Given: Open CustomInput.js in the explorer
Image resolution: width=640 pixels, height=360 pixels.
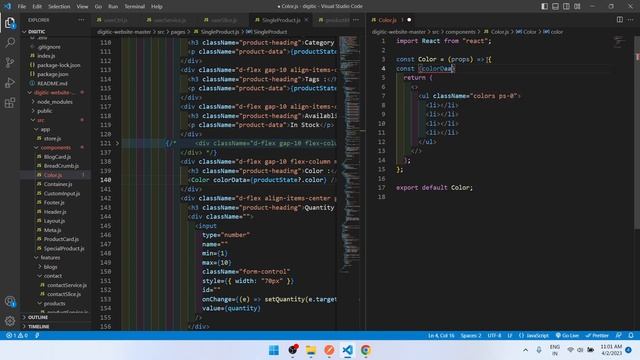Looking at the screenshot, I should pyautogui.click(x=62, y=193).
